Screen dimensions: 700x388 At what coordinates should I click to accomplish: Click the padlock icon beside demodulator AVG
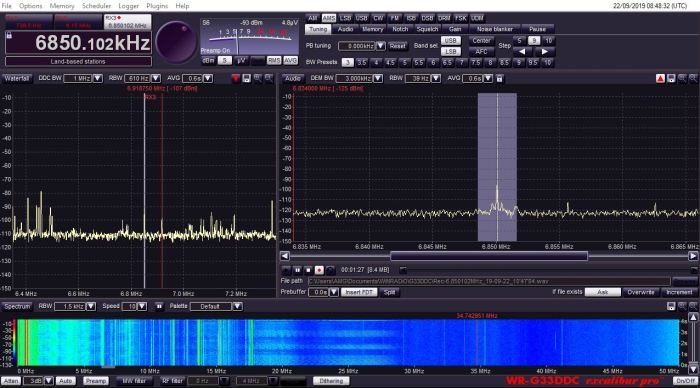click(x=500, y=79)
